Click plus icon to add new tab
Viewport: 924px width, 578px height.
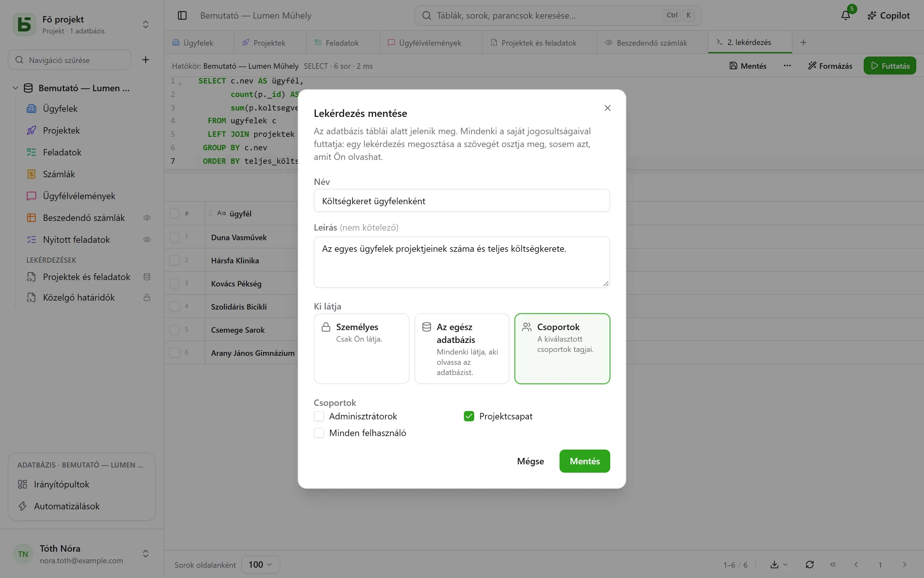pyautogui.click(x=803, y=42)
